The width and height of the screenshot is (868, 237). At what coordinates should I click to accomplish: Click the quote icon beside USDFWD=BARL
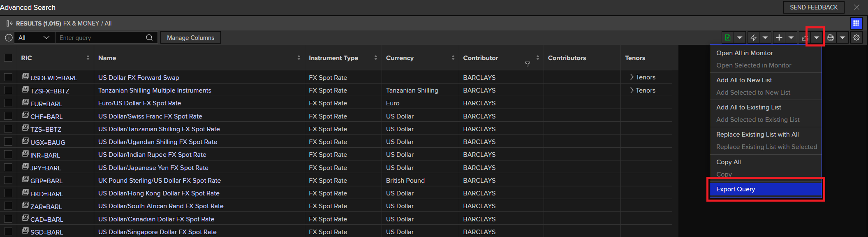(x=25, y=76)
